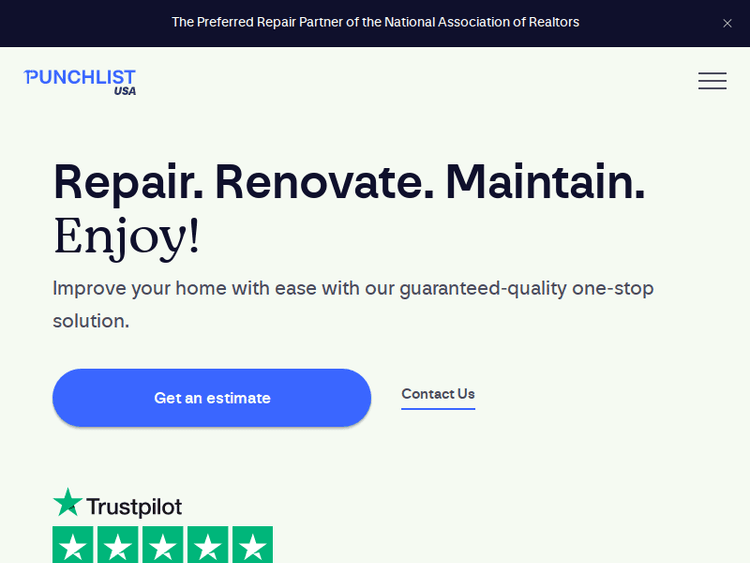Click the small USA text under logo
The image size is (750, 563).
pyautogui.click(x=125, y=91)
